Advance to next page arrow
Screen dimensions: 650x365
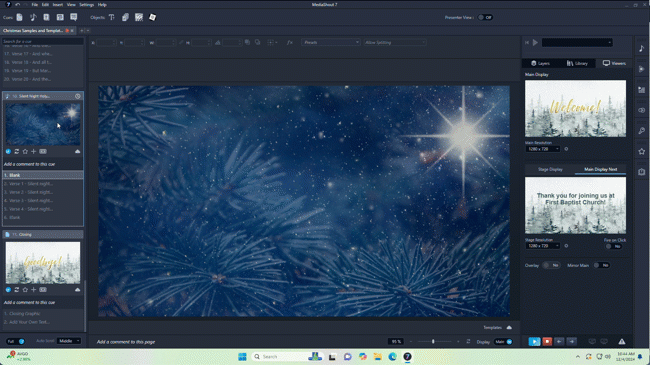pyautogui.click(x=572, y=341)
